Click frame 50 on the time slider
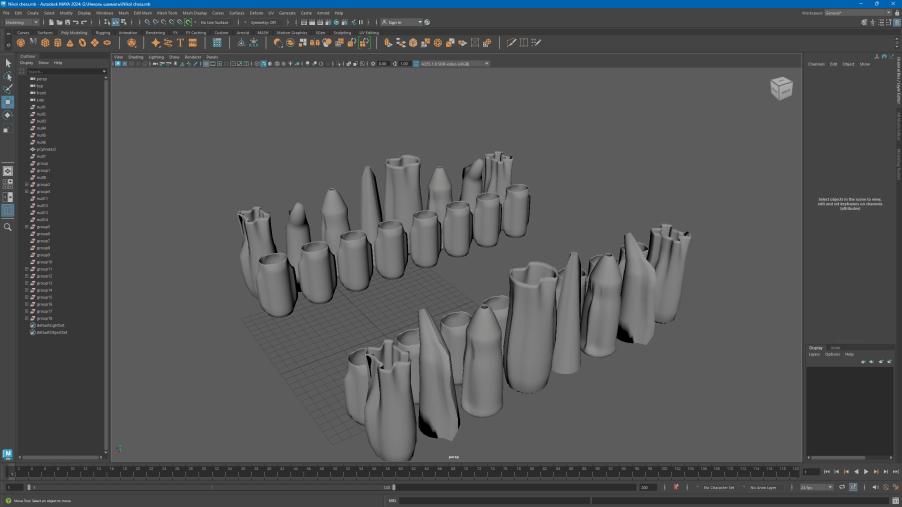 [334, 471]
